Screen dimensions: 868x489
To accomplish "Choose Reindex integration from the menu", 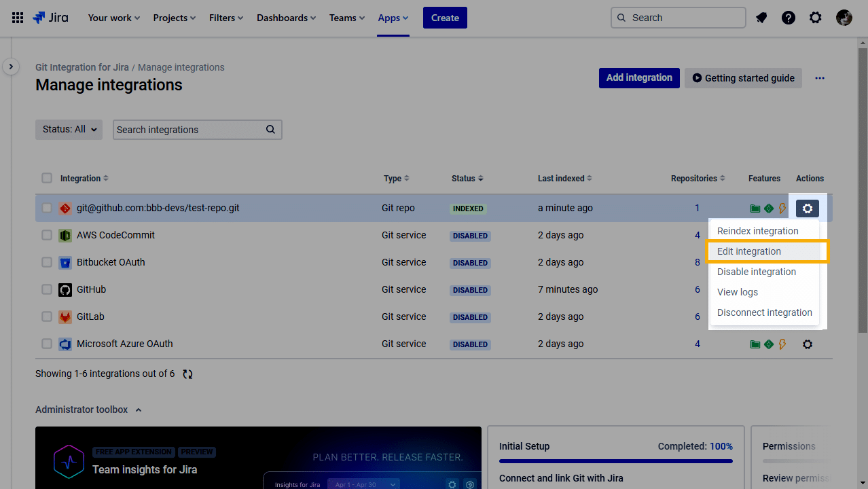I will click(x=764, y=231).
